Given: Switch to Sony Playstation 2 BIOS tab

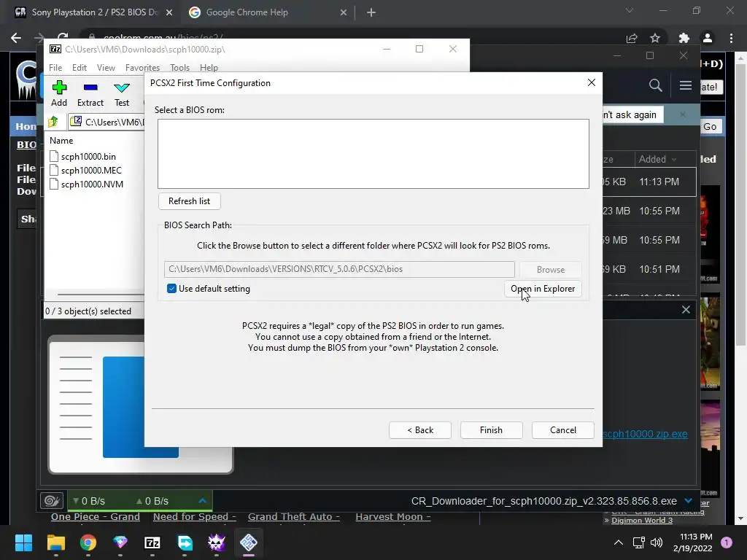Looking at the screenshot, I should [94, 12].
